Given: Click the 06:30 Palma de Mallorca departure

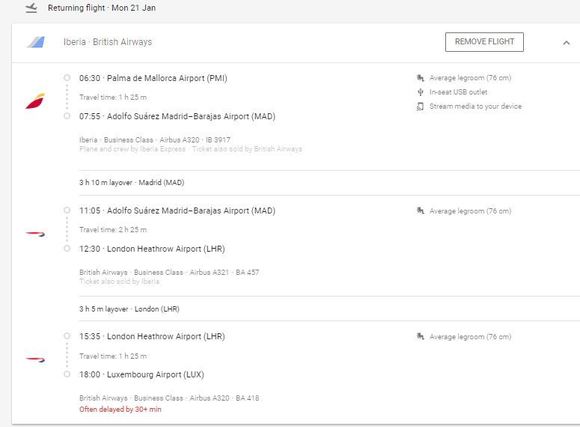Looking at the screenshot, I should [x=153, y=78].
